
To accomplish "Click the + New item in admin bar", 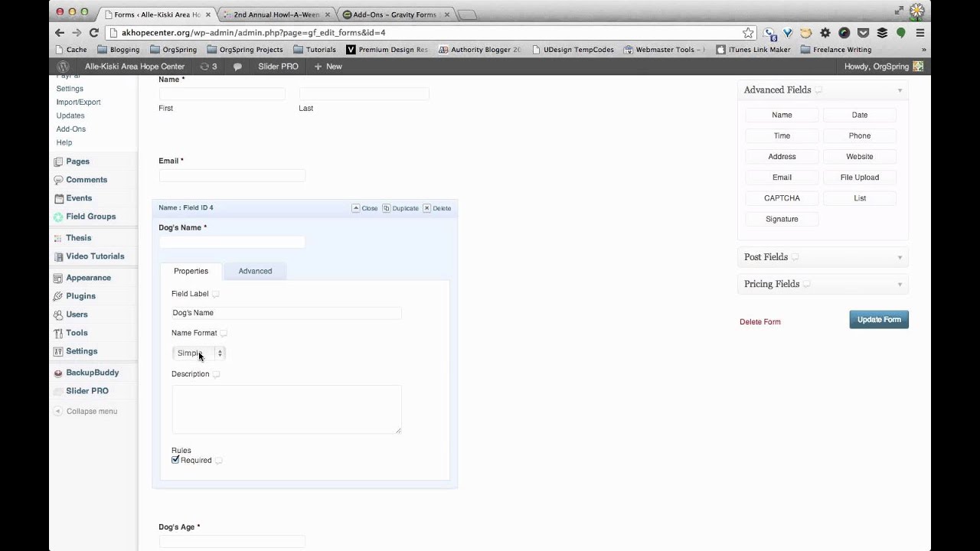I will tap(328, 67).
